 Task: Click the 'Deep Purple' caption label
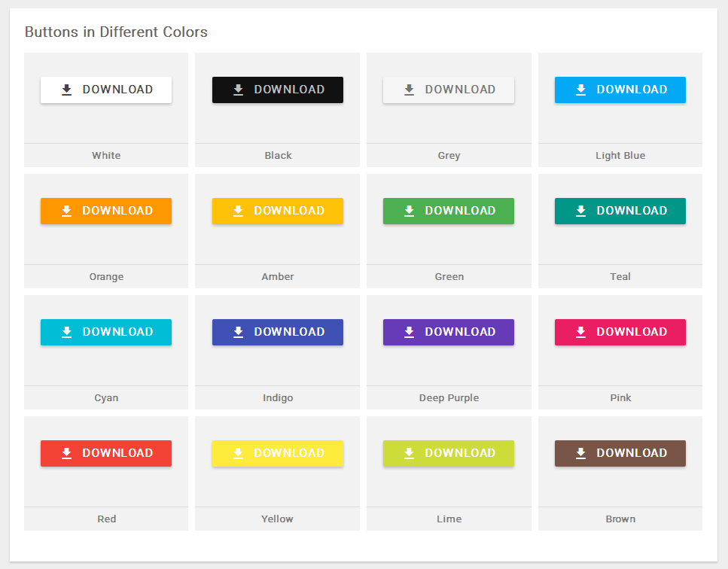click(449, 397)
